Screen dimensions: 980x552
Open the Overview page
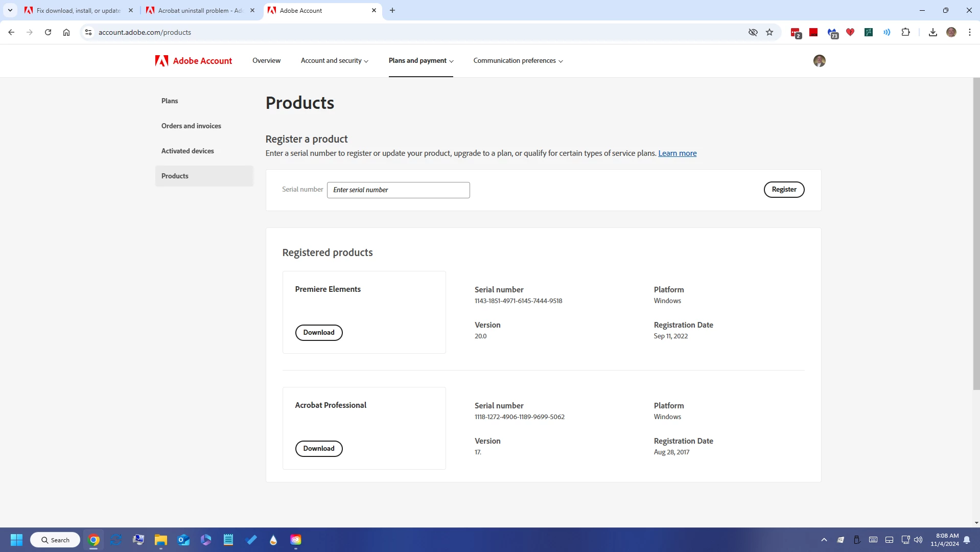[266, 60]
